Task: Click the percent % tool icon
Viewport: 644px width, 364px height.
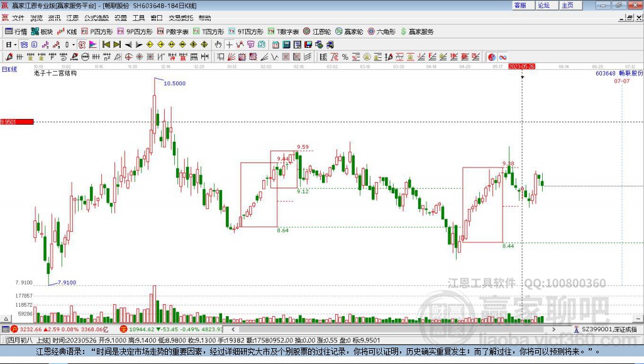Action: (345, 57)
